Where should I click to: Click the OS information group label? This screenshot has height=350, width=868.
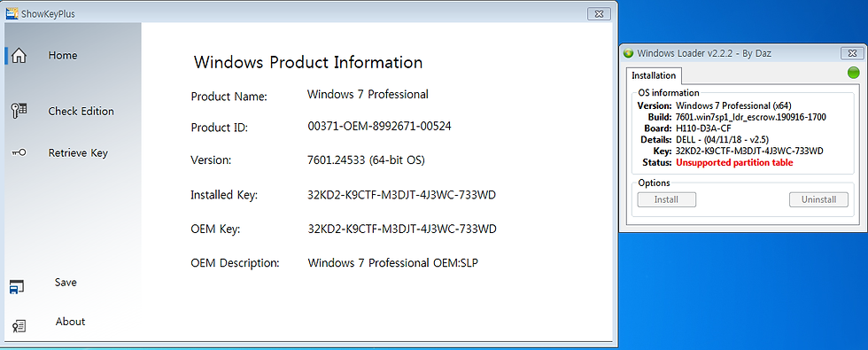[668, 93]
